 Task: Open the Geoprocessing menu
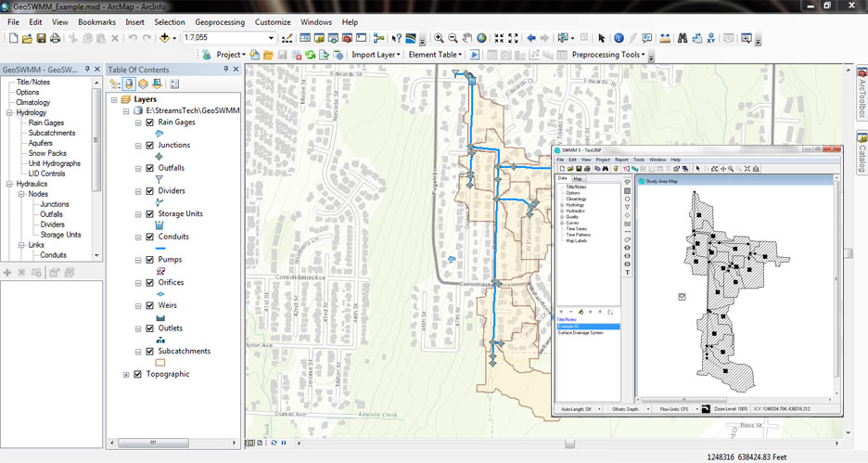pyautogui.click(x=220, y=22)
